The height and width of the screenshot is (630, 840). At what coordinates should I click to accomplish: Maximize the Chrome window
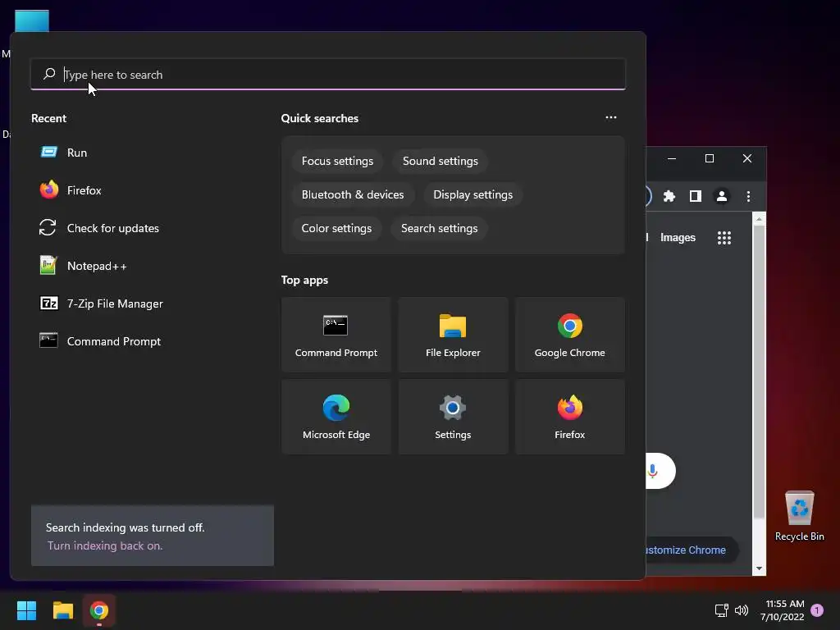pyautogui.click(x=710, y=158)
